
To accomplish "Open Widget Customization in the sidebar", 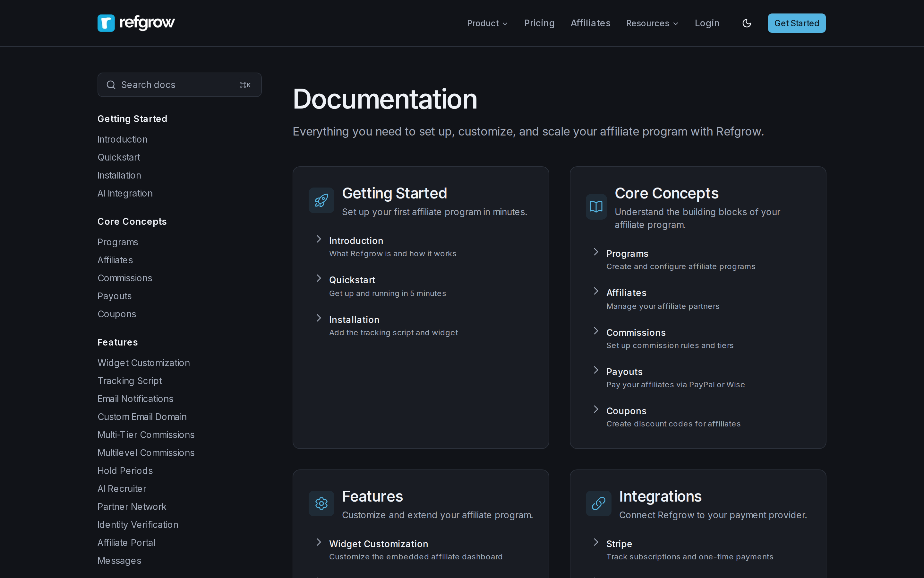I will [143, 363].
